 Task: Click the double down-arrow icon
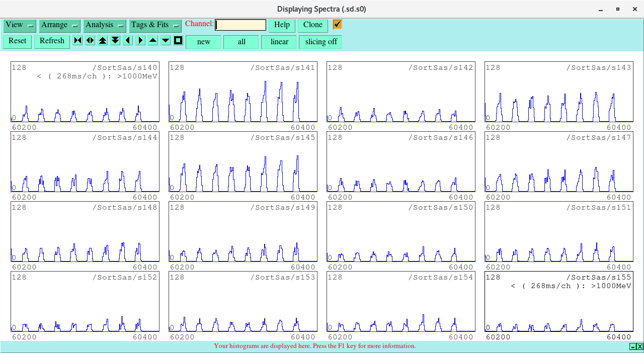coord(115,41)
